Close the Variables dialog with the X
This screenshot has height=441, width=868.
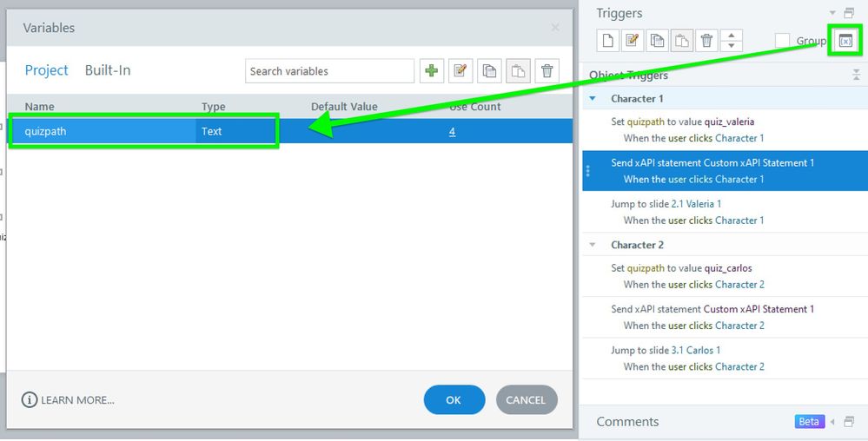(555, 28)
